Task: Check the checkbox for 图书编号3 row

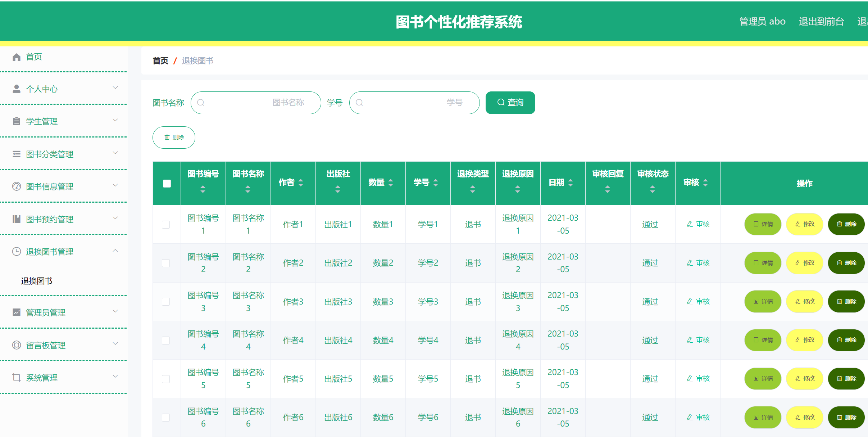Action: click(x=166, y=302)
